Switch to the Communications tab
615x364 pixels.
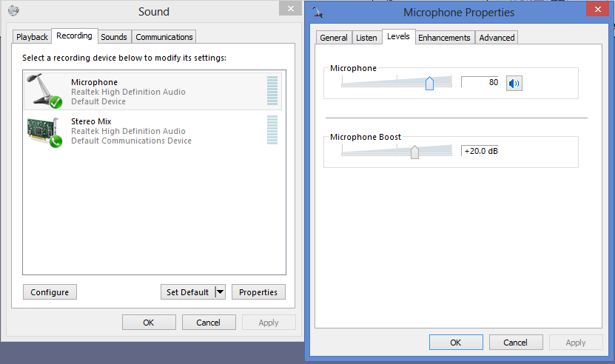pyautogui.click(x=164, y=37)
